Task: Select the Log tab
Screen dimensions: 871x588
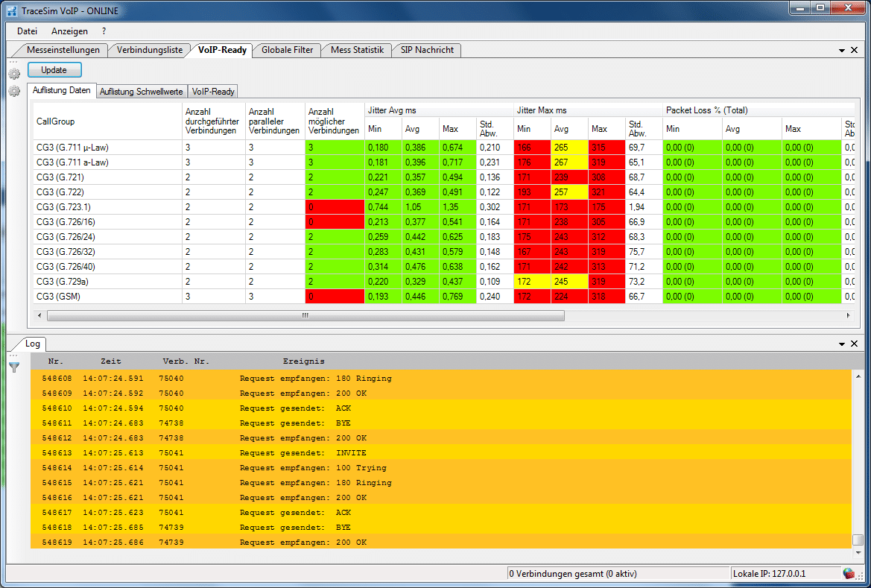Action: [x=33, y=344]
